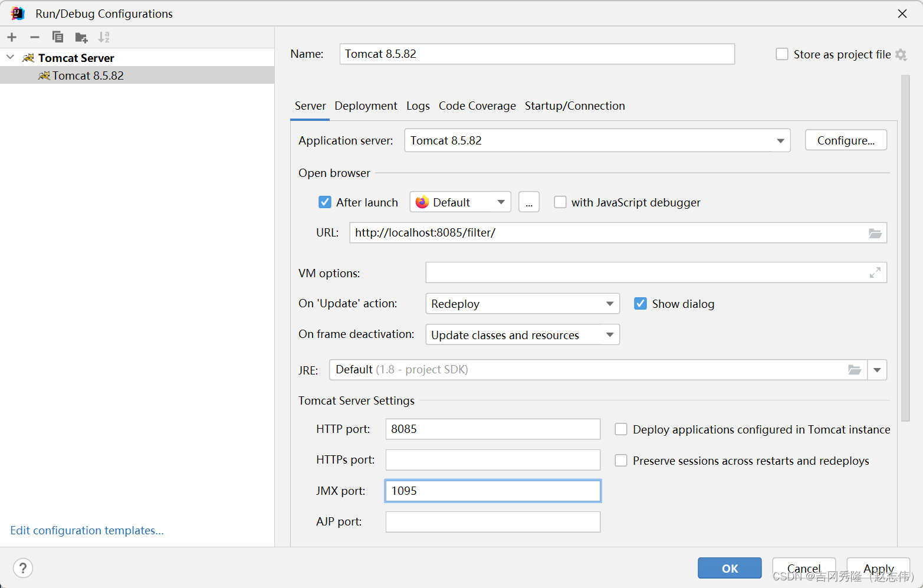Enable Preserve sessions across restarts and redeploys
The height and width of the screenshot is (588, 923).
point(621,461)
